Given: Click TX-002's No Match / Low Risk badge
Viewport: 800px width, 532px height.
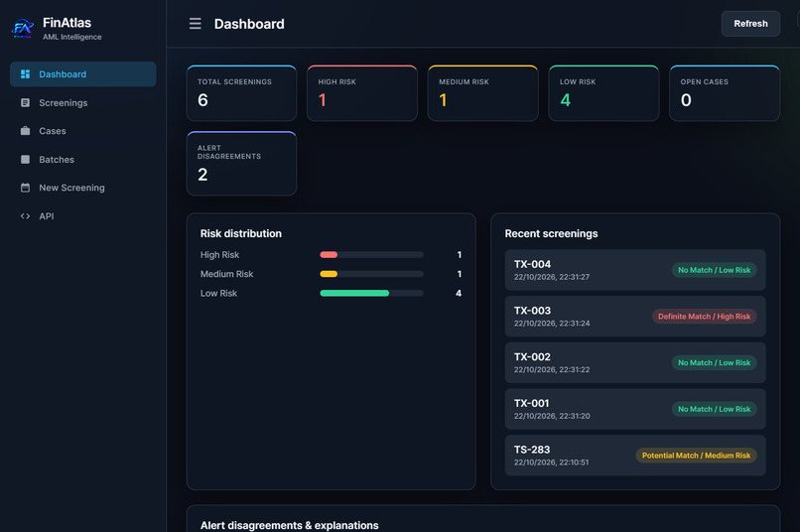Looking at the screenshot, I should tap(715, 363).
